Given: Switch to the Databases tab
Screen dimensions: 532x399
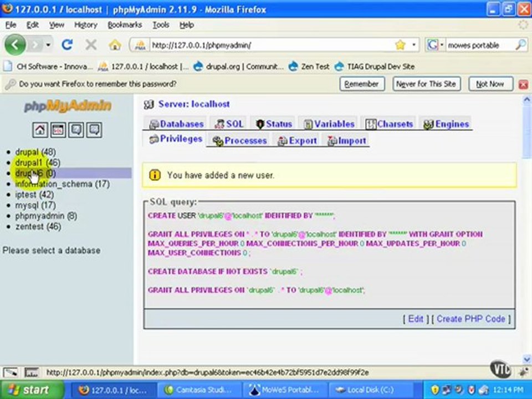Looking at the screenshot, I should pos(176,124).
